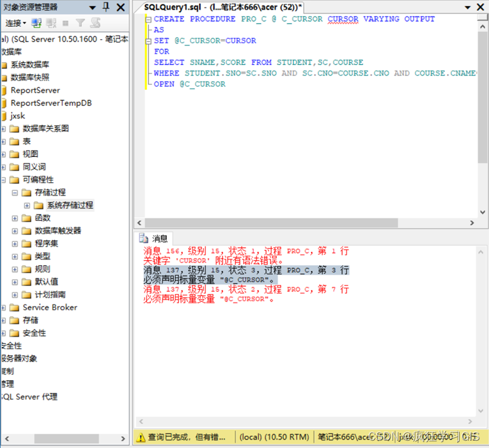Select the 系统数据库 tree item

(x=29, y=65)
